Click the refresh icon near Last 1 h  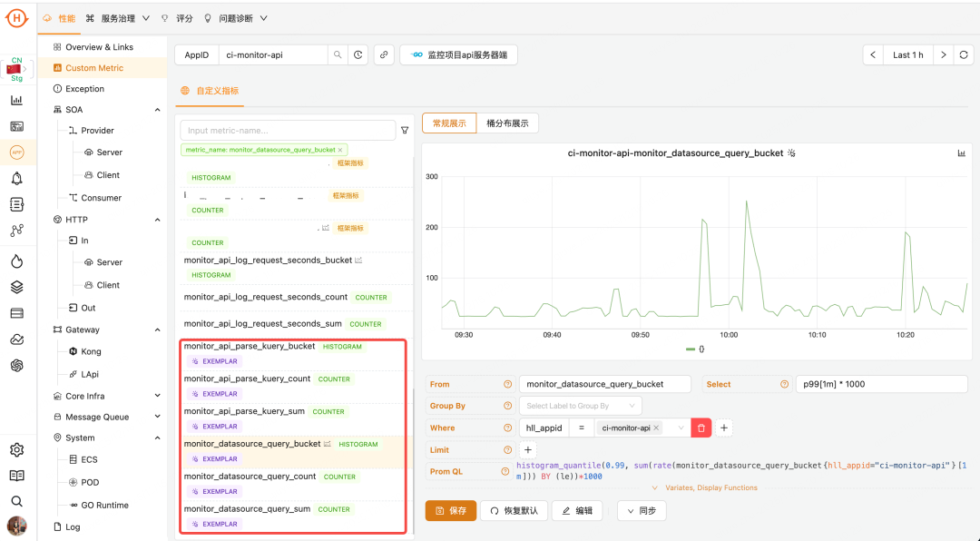click(964, 55)
